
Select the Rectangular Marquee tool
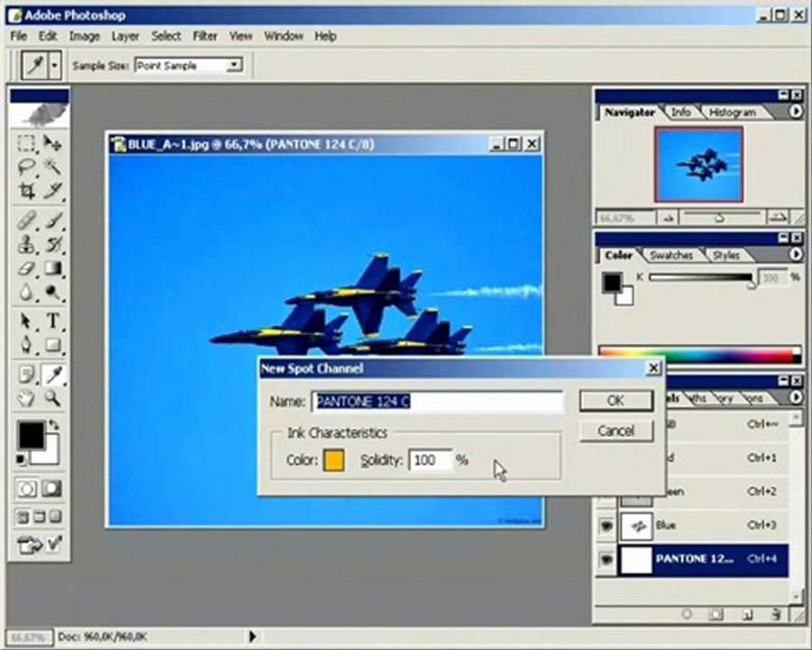pyautogui.click(x=26, y=143)
